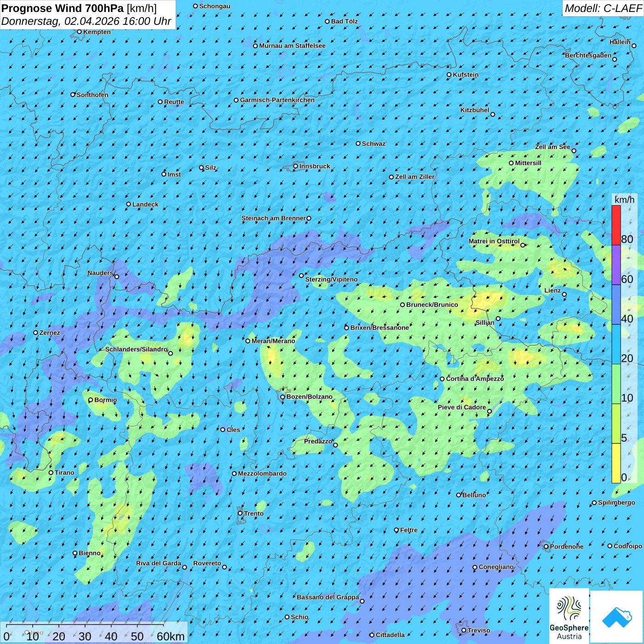
Task: Click the Landeck city label
Action: tap(145, 204)
